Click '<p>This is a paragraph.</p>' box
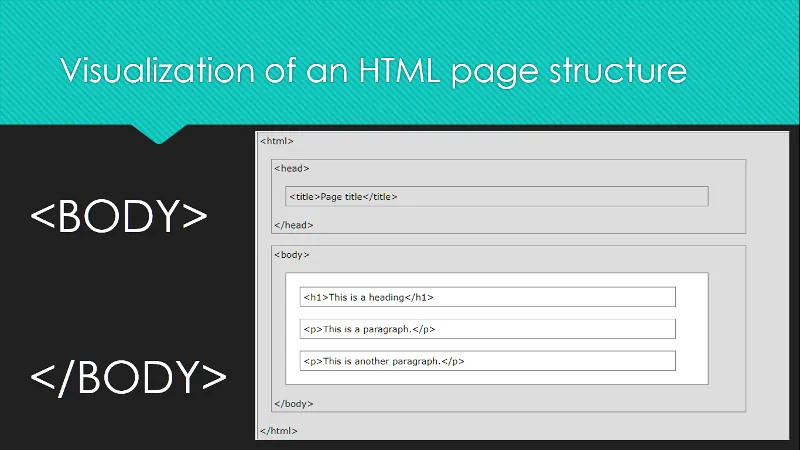 [488, 329]
